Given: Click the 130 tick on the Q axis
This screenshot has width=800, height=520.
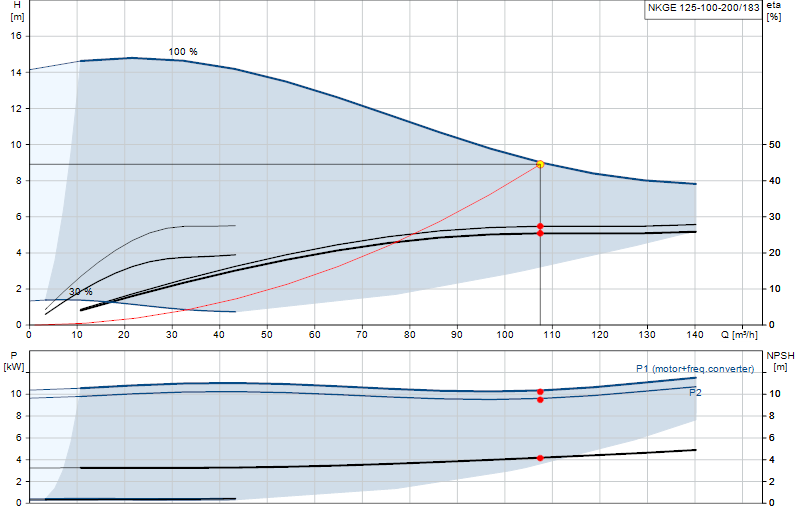Looking at the screenshot, I should coord(647,335).
